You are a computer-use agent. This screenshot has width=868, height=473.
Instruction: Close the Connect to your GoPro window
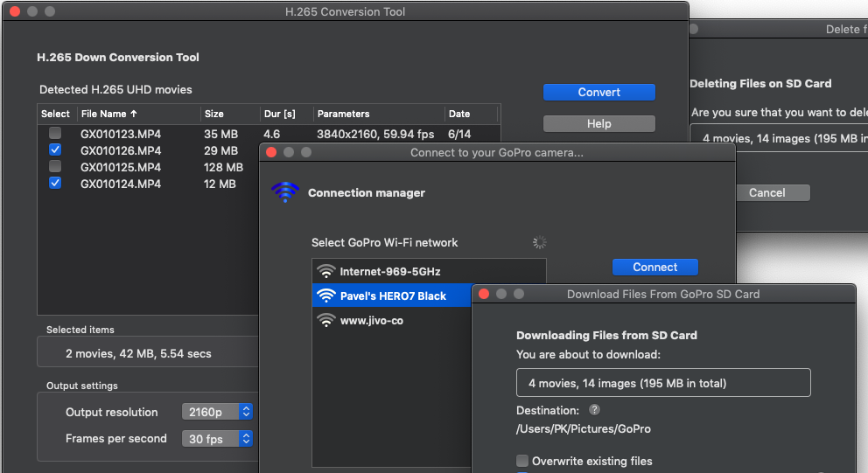point(271,152)
